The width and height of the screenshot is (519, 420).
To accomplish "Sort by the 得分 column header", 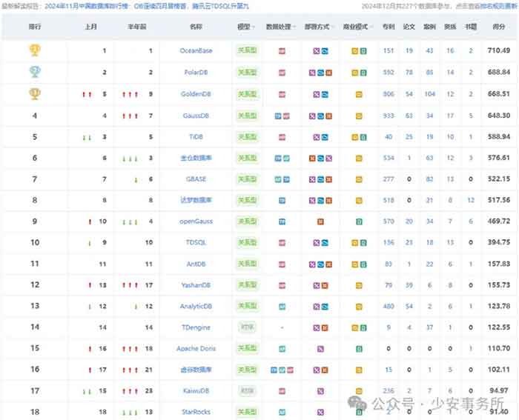I will click(x=499, y=27).
